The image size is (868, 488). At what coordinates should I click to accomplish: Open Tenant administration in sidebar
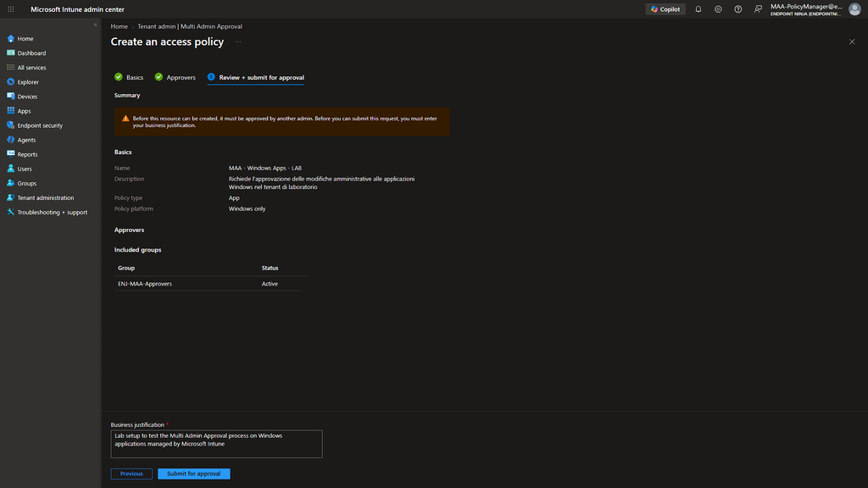pos(46,197)
